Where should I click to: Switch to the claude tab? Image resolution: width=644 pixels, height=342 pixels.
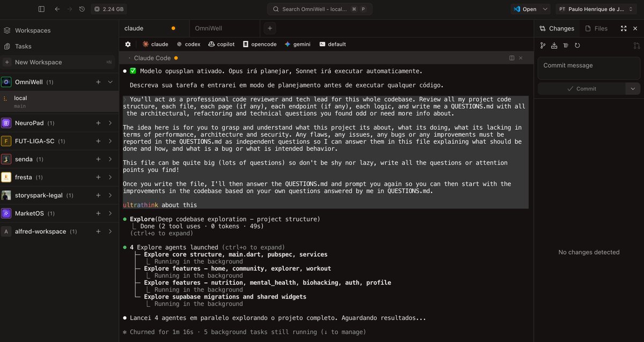point(153,28)
